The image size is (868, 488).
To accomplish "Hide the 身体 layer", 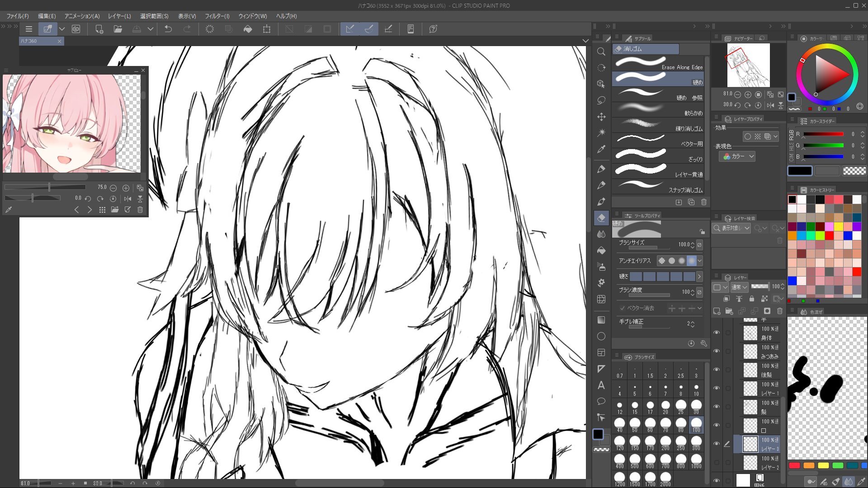I will [717, 333].
